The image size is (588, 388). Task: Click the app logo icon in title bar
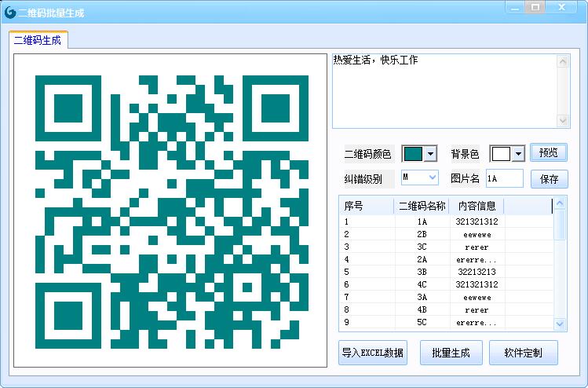[x=10, y=13]
